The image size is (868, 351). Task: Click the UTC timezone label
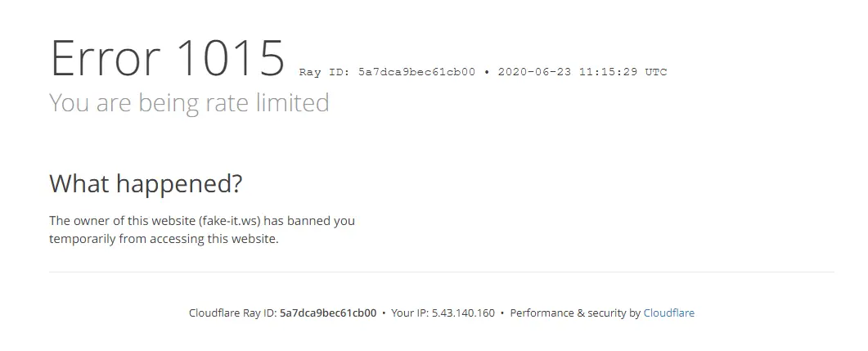coord(656,72)
